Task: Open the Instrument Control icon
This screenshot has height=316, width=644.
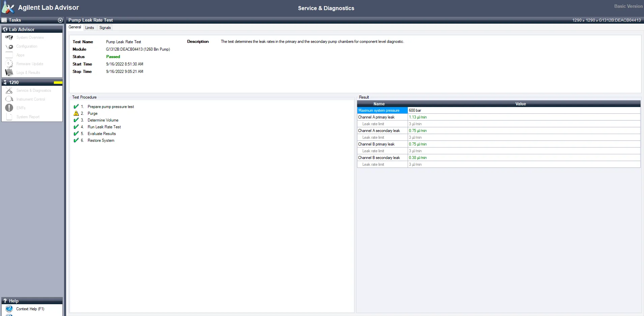Action: (9, 99)
